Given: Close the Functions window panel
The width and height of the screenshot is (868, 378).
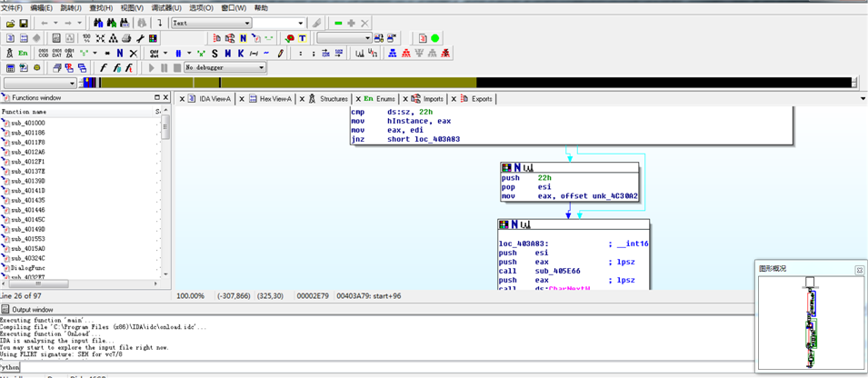Looking at the screenshot, I should click(165, 97).
